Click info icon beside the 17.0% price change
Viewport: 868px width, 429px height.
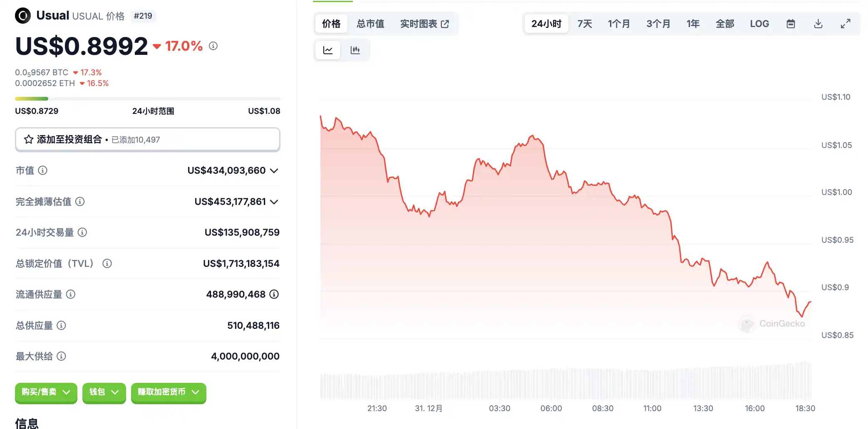point(213,46)
